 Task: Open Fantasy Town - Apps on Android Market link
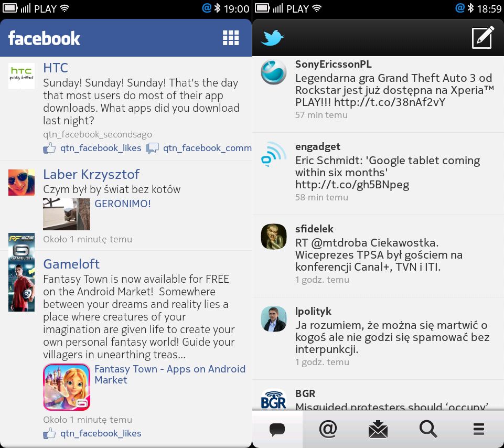click(x=170, y=375)
